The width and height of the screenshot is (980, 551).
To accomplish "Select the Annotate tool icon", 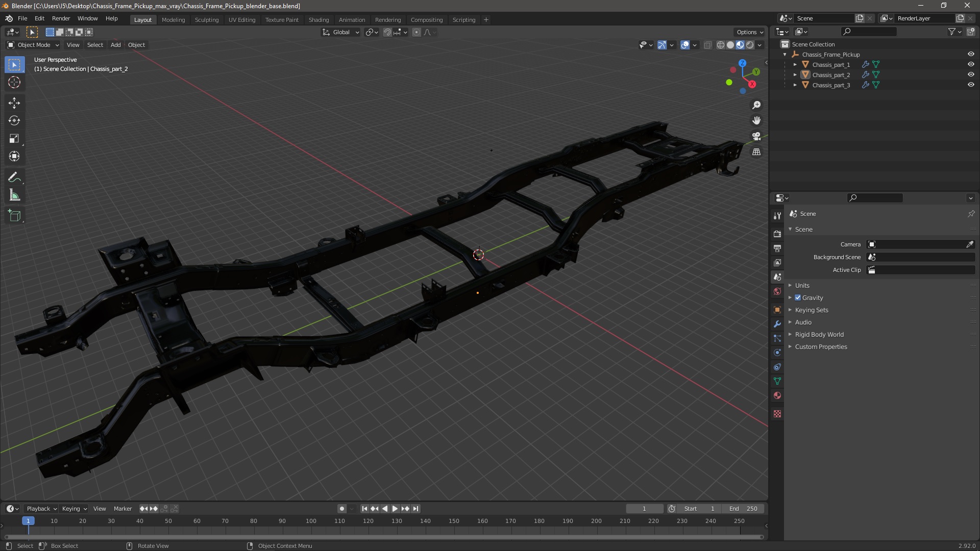I will 14,176.
